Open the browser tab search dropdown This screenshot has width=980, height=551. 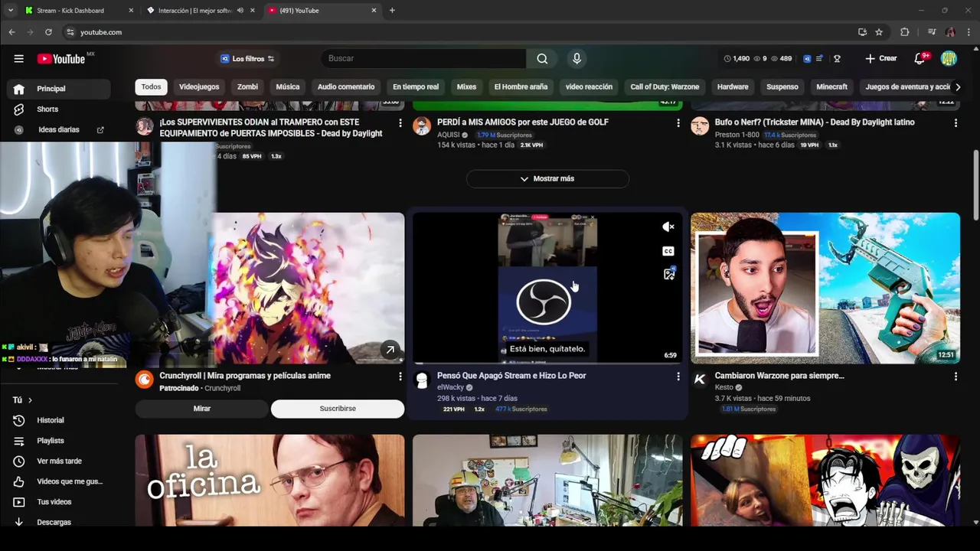[10, 11]
